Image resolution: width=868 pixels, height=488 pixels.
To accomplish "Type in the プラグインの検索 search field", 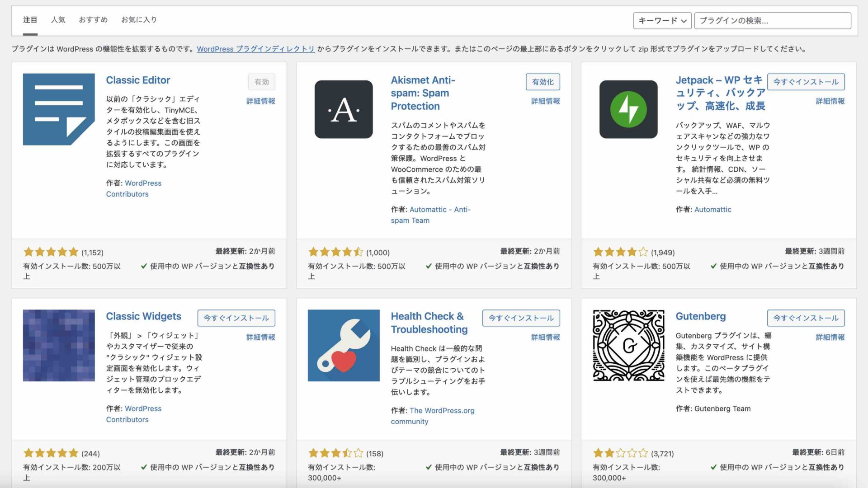I will (x=772, y=20).
